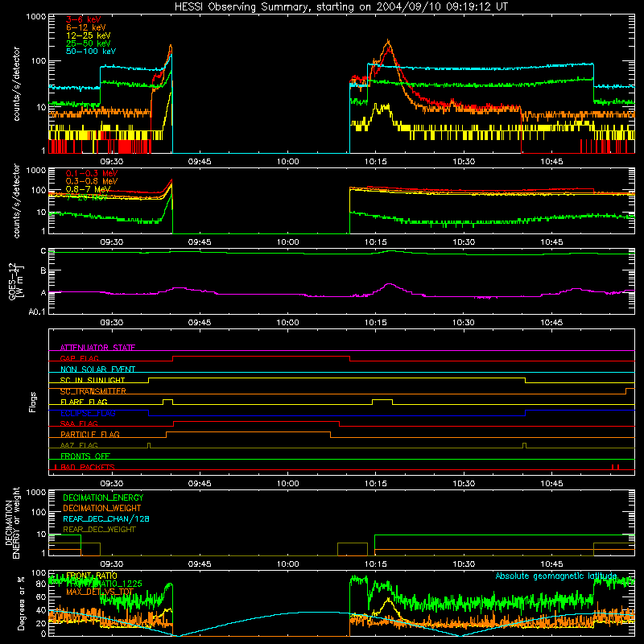Click the SC_TRANSMITTER flag label
Viewport: 644px width, 644px height.
click(93, 391)
